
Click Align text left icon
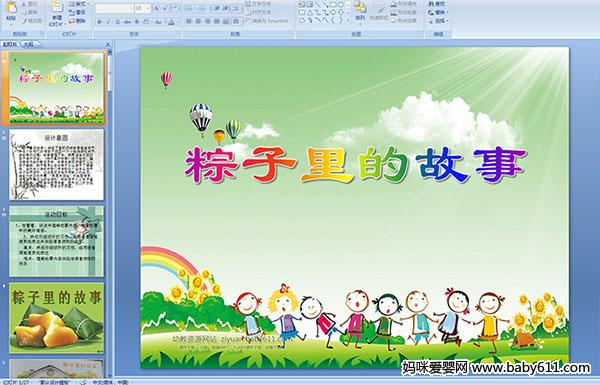click(x=189, y=21)
